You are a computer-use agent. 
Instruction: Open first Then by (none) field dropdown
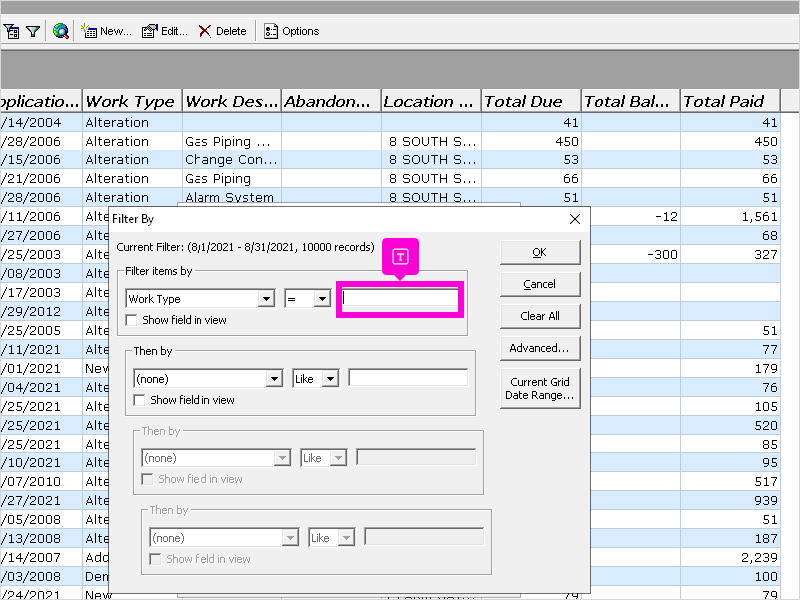pyautogui.click(x=274, y=379)
